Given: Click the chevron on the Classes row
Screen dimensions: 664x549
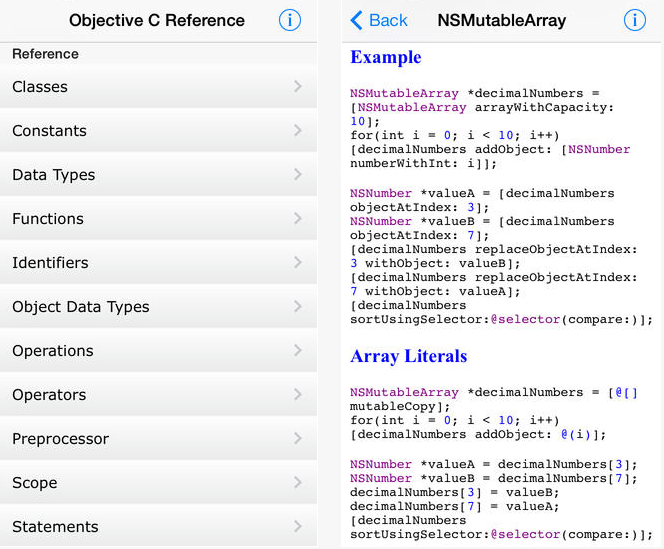Looking at the screenshot, I should [298, 87].
